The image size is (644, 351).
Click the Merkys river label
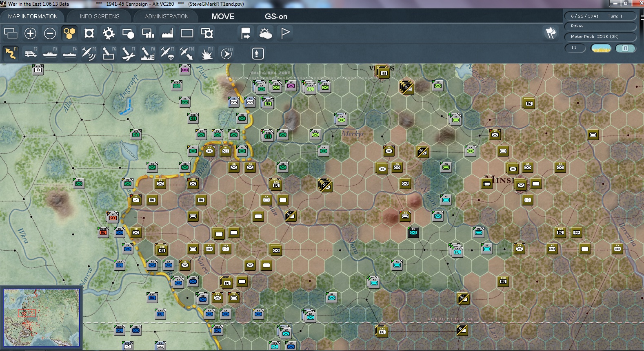point(353,134)
